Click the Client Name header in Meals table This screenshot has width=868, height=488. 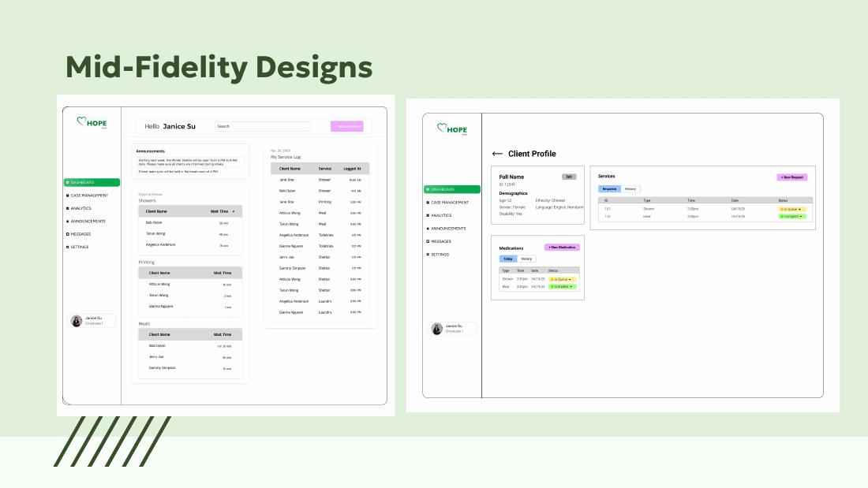click(x=159, y=335)
